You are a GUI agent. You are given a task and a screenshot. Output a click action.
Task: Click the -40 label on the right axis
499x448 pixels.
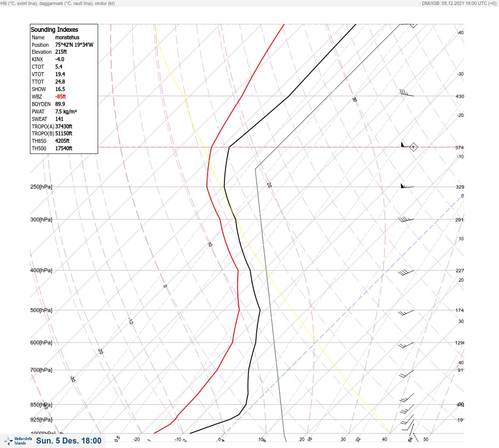pyautogui.click(x=460, y=33)
